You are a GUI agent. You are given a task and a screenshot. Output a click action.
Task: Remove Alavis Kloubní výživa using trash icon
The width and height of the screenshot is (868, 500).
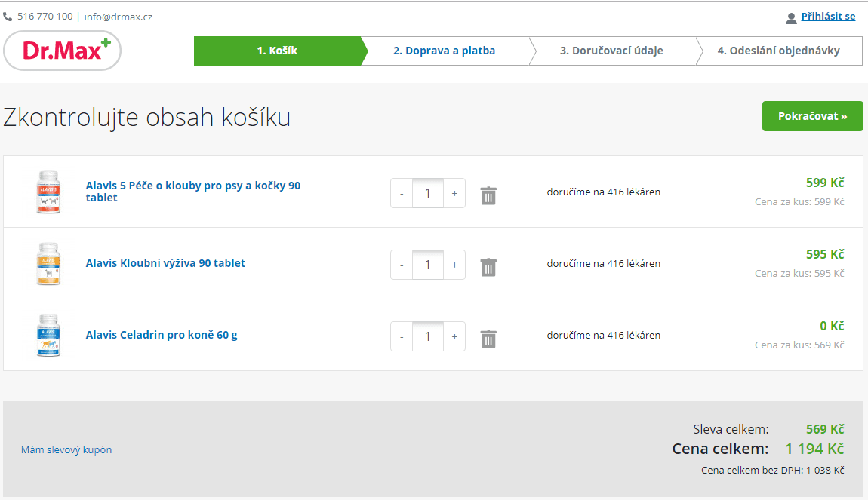point(488,267)
